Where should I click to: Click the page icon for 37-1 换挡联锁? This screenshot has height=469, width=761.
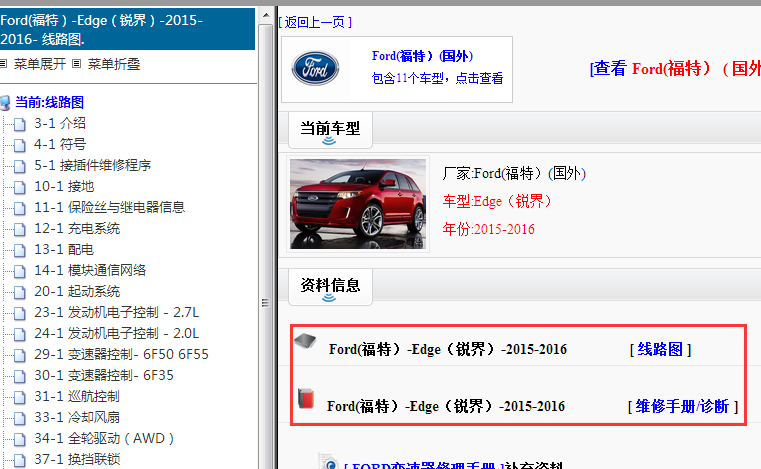19,460
